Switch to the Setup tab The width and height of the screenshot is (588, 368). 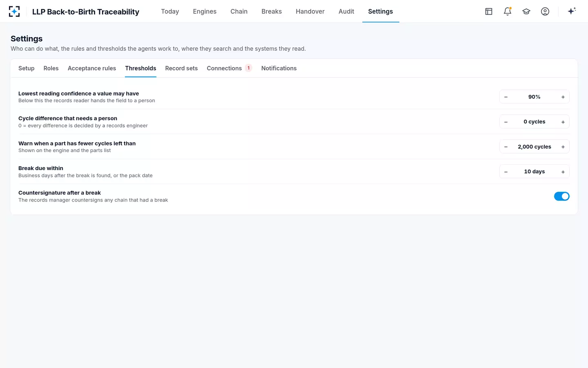27,68
